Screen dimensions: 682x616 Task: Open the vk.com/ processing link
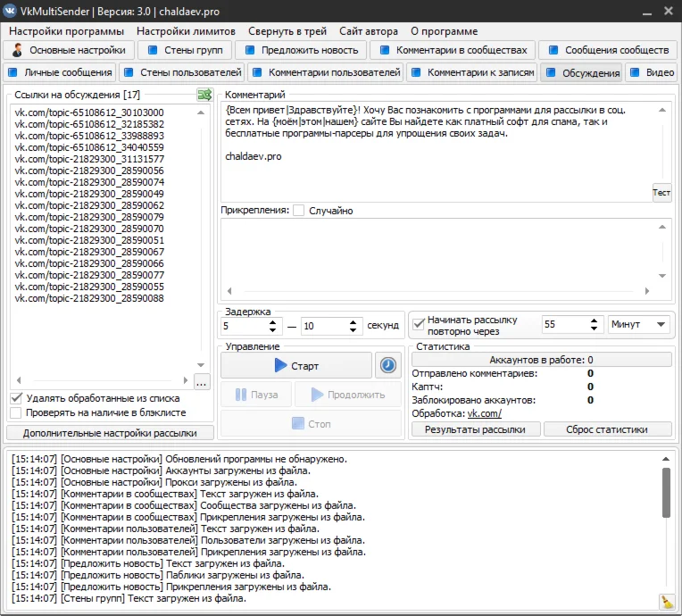[484, 413]
